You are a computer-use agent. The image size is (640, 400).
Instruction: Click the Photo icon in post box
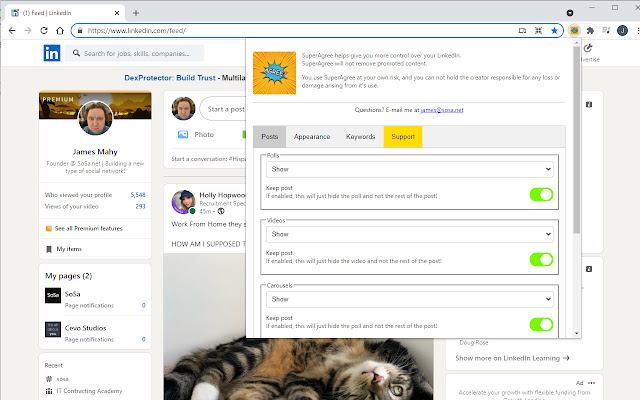(183, 134)
